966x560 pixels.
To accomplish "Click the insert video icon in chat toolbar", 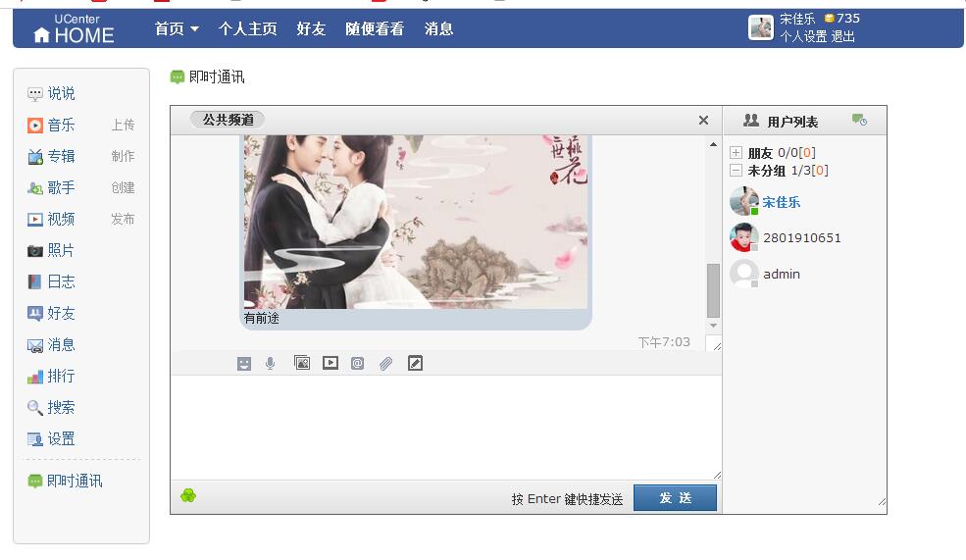I will click(x=330, y=363).
